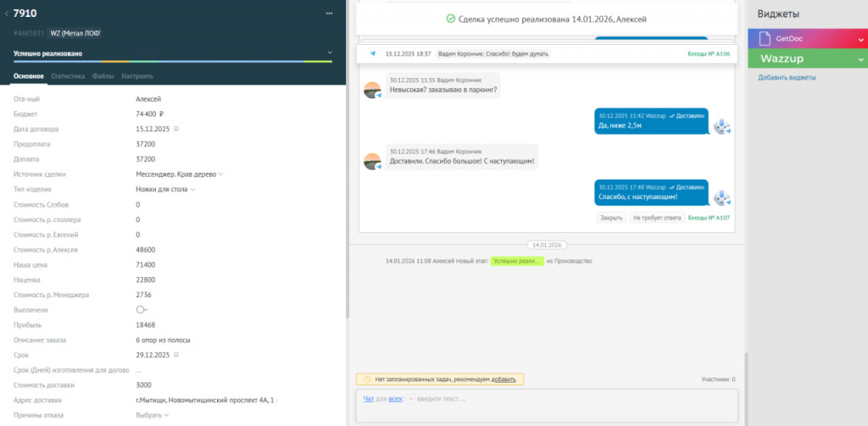Open Причины отказа 'Выбрать' dropdown
The width and height of the screenshot is (868, 426).
click(153, 415)
